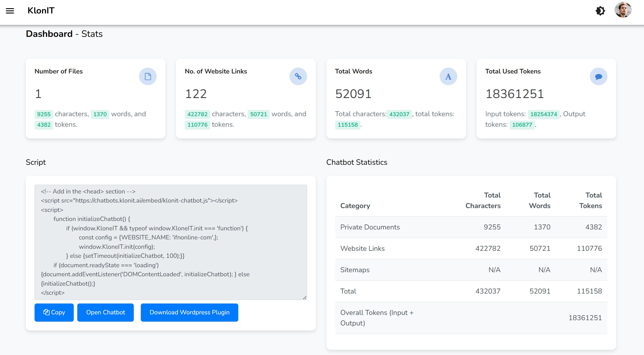Click the 422782 characters badge
This screenshot has height=355, width=644.
[197, 114]
